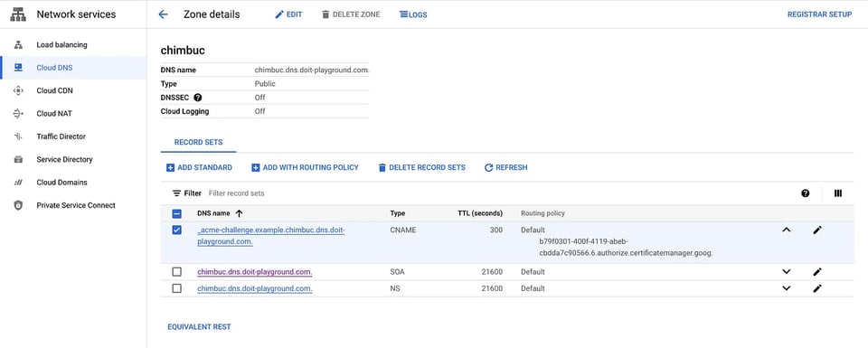This screenshot has width=868, height=348.
Task: Edit the SOA record with pencil icon
Action: (817, 272)
